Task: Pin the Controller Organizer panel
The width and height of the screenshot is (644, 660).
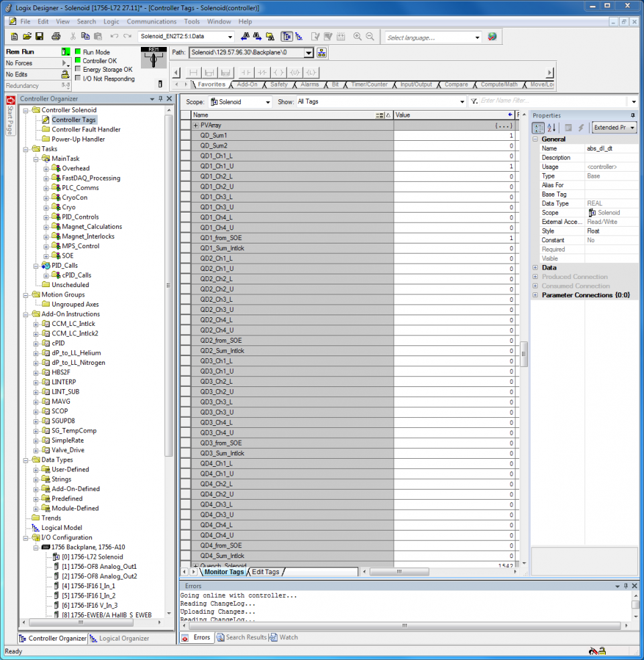Action: pyautogui.click(x=160, y=99)
